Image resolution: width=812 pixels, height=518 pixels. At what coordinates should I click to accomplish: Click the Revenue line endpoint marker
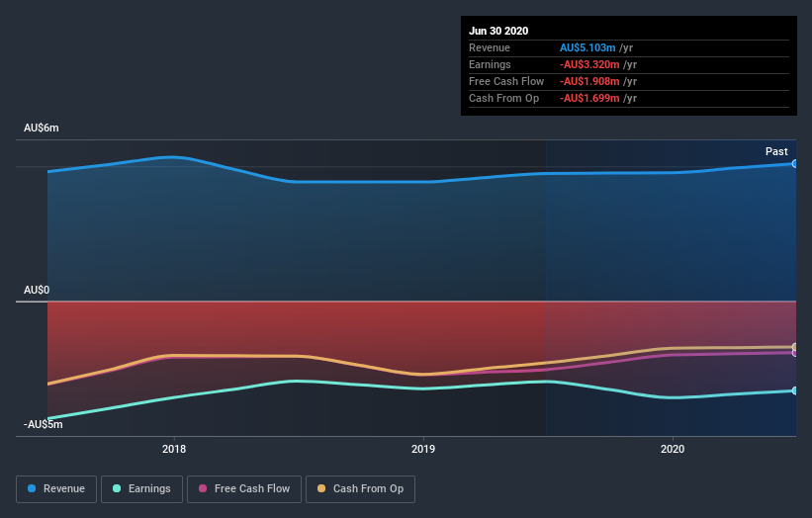pyautogui.click(x=795, y=163)
